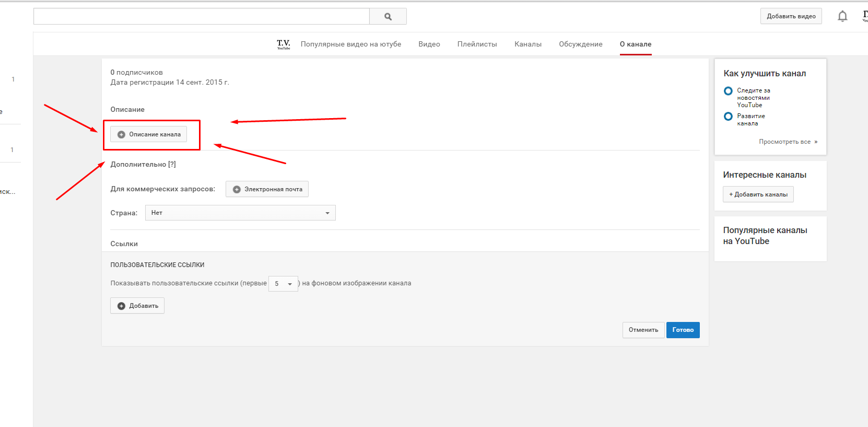Open 'Просмотреть все' link

pyautogui.click(x=788, y=142)
